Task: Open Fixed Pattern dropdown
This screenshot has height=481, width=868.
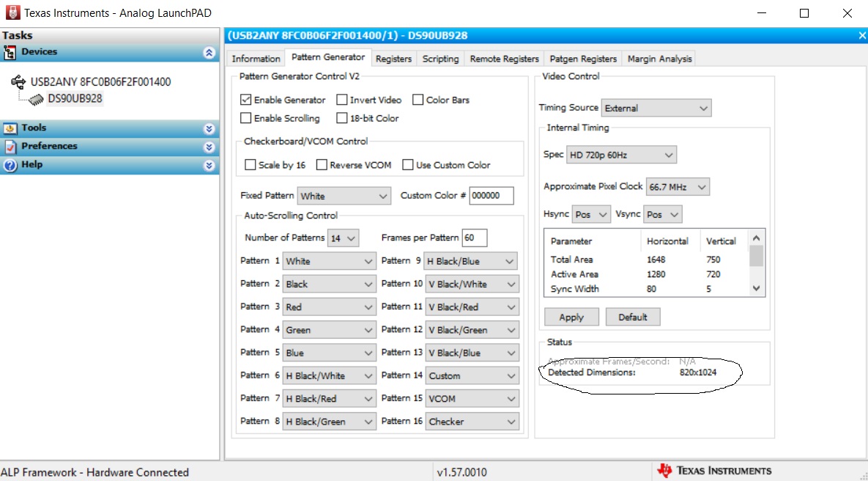Action: 344,197
